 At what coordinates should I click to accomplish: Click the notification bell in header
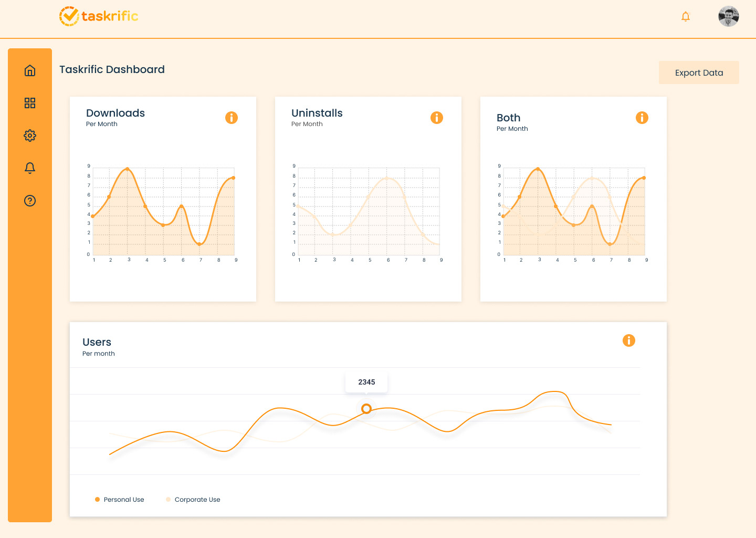tap(686, 16)
